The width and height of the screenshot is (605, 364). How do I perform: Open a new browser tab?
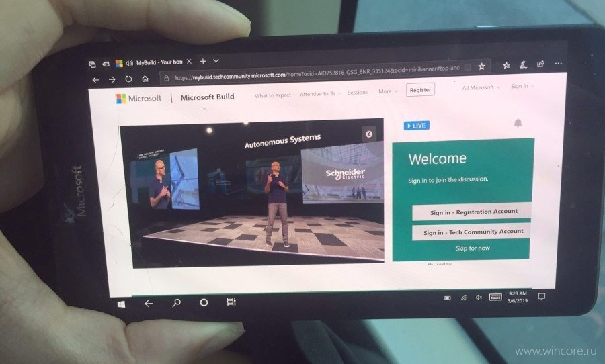[x=203, y=61]
